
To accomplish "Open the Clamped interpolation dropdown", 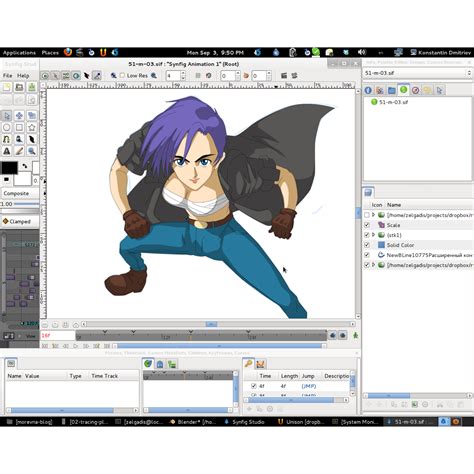I will (x=20, y=221).
